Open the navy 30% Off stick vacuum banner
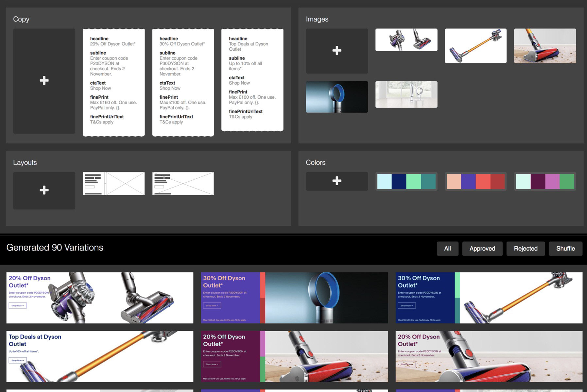 tap(489, 298)
